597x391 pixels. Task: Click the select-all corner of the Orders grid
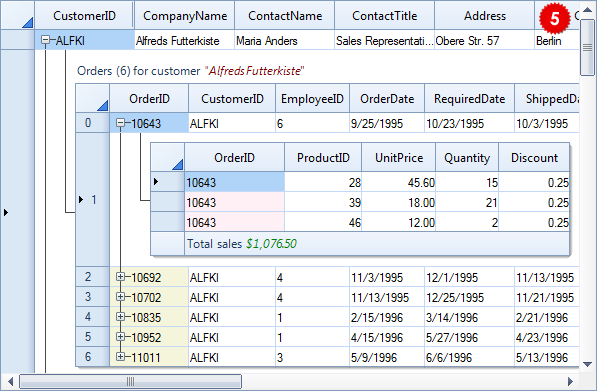(x=93, y=98)
